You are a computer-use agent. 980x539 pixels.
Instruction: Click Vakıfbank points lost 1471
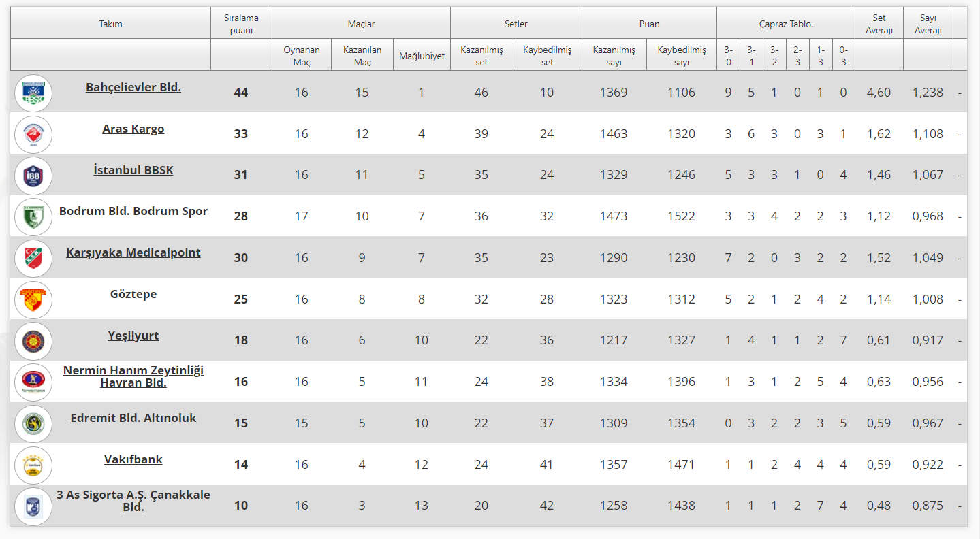[x=681, y=465]
